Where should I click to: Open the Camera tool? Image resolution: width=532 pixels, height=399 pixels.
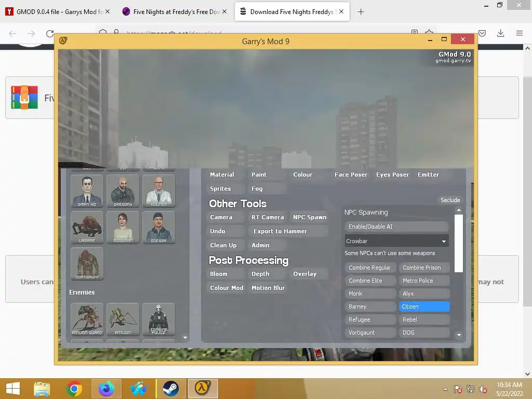point(225,217)
